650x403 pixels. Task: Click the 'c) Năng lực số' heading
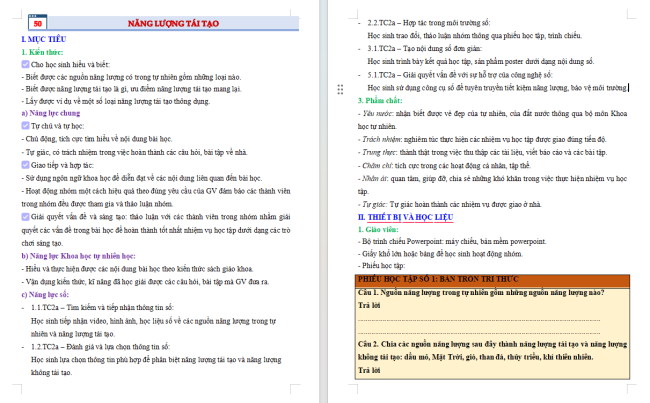45,294
